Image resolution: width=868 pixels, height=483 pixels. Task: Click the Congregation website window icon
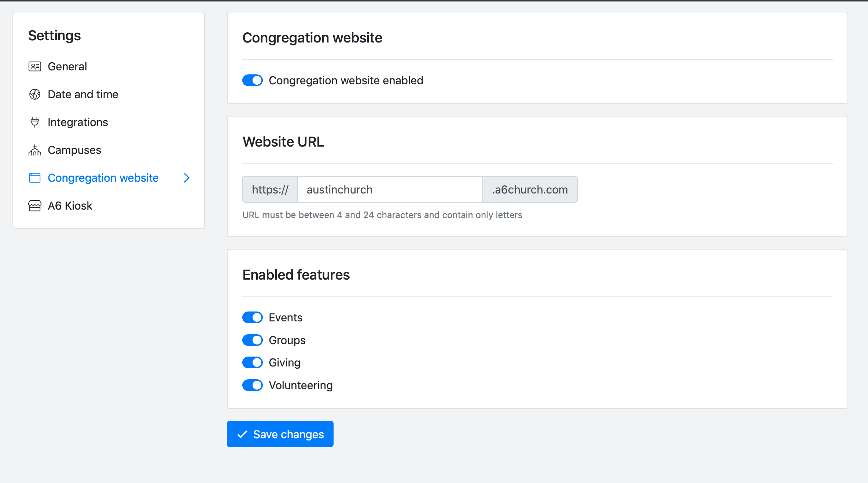(35, 178)
